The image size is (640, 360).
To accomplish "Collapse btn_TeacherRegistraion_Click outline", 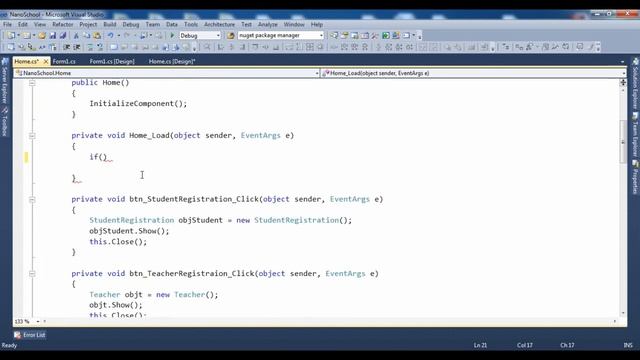I will [x=32, y=274].
